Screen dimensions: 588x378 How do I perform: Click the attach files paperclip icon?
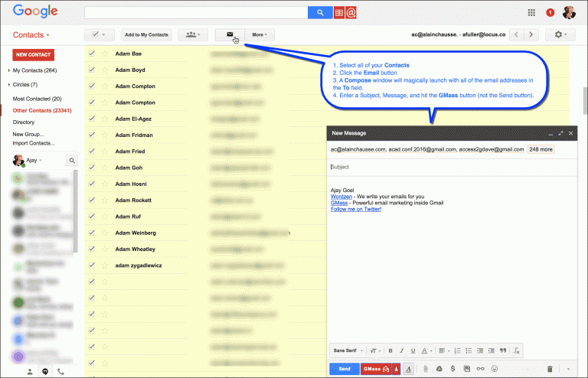425,369
